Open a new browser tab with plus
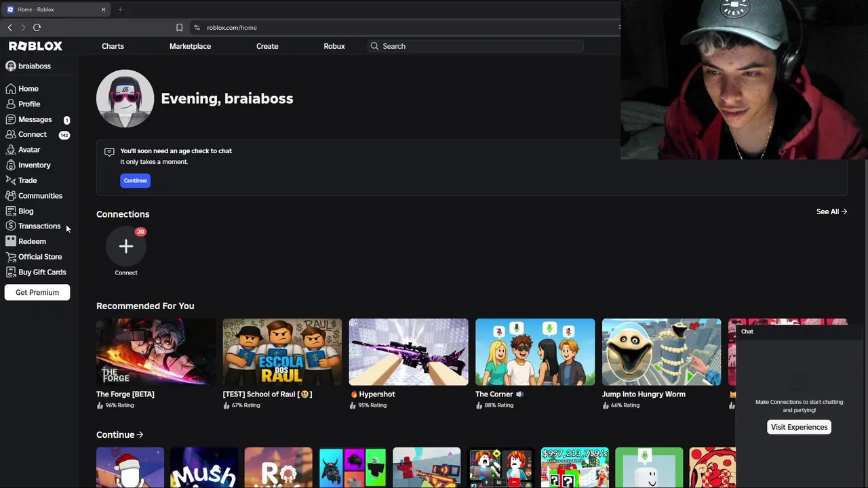This screenshot has width=868, height=488. click(120, 9)
